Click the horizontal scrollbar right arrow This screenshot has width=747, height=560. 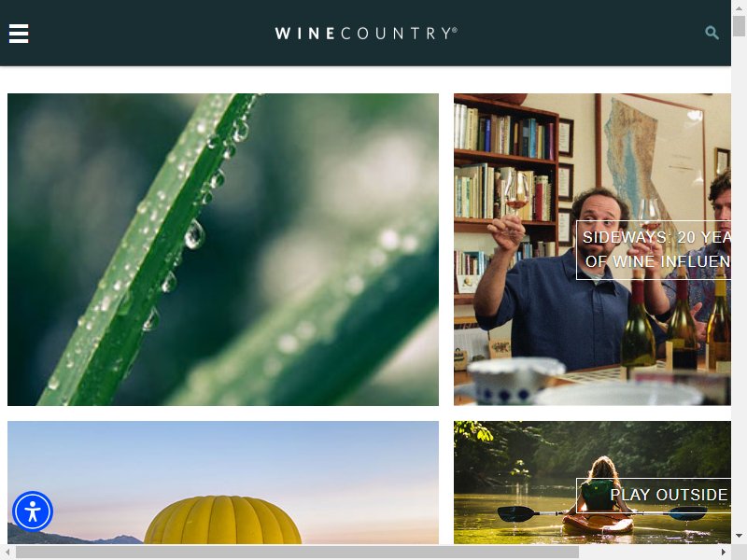[x=724, y=552]
